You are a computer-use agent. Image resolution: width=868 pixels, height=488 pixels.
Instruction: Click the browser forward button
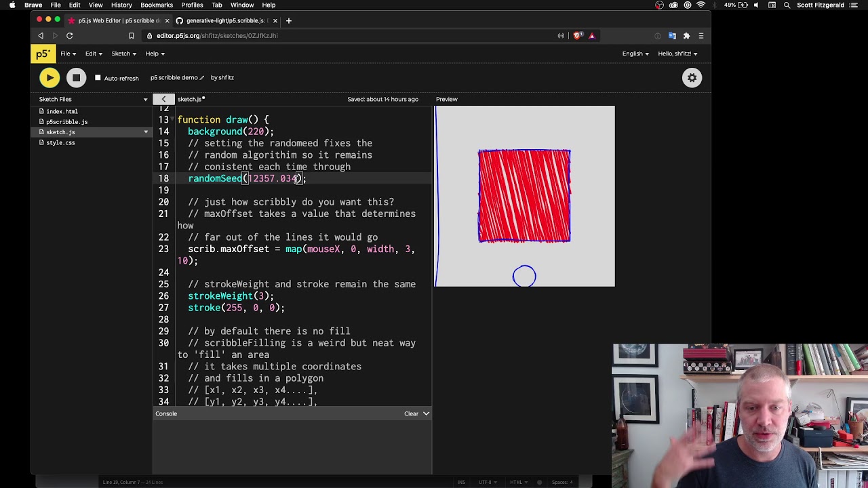coord(55,36)
